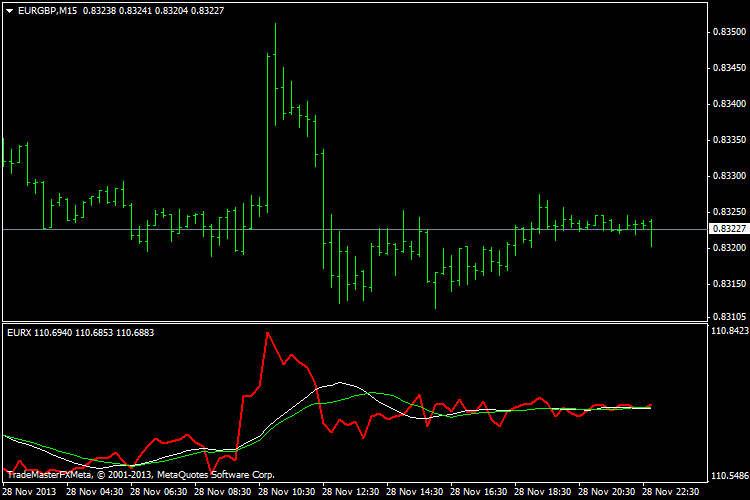This screenshot has height=500, width=750.
Task: Click the 28 Nov 2013 date label
Action: [31, 492]
